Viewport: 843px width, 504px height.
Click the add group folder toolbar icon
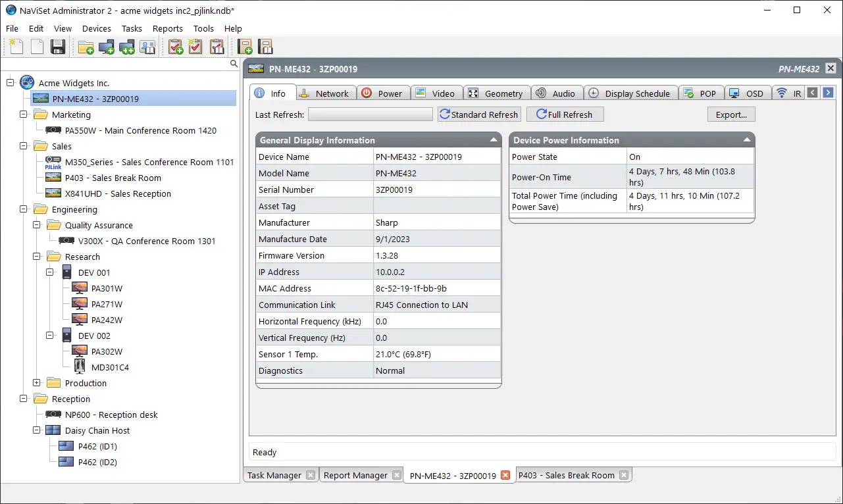click(x=86, y=47)
